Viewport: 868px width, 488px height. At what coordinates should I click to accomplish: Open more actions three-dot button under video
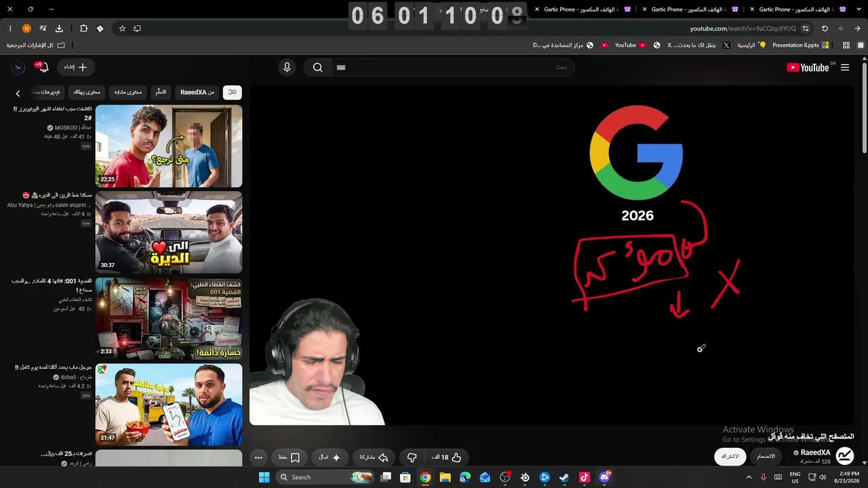[258, 457]
